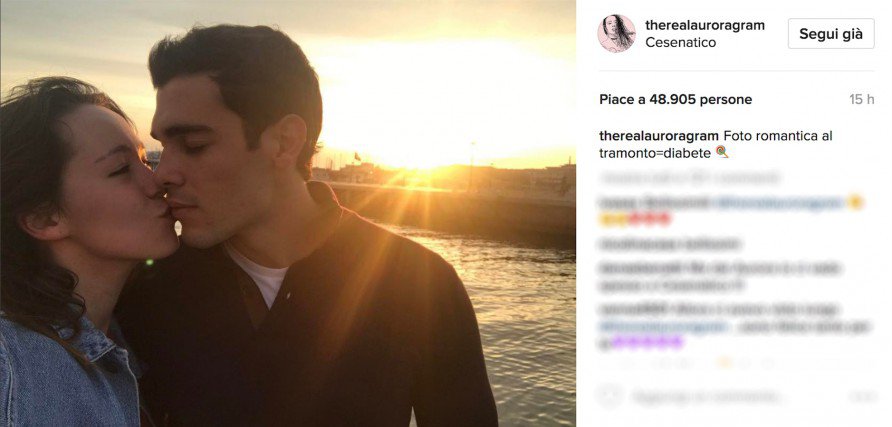892x427 pixels.
Task: Open therealauroragram username link in the header
Action: tap(705, 25)
